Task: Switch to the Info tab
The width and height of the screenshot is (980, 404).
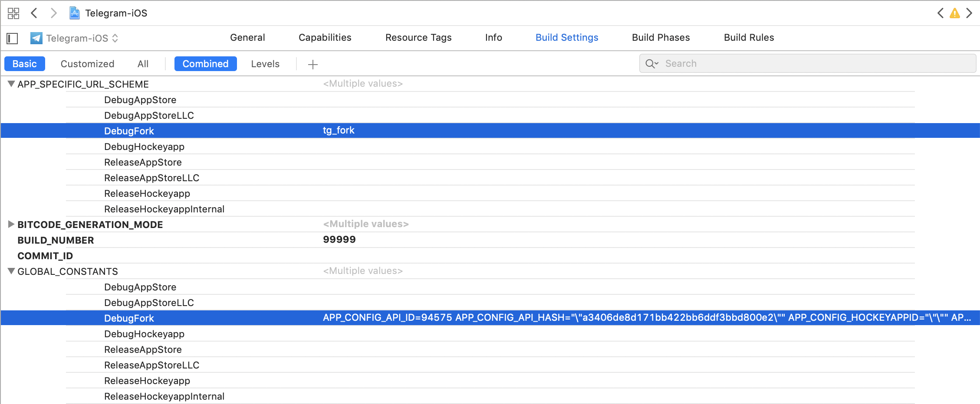Action: [x=493, y=38]
